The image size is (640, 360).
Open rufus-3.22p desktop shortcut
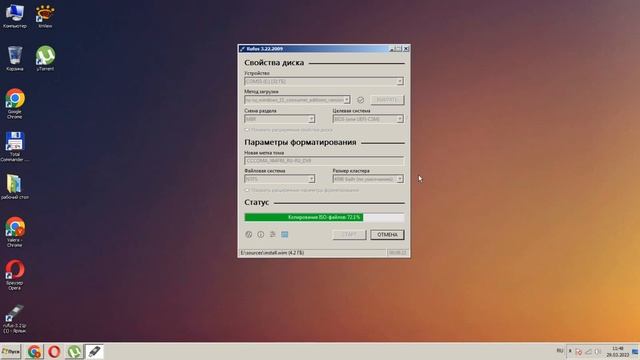point(15,319)
